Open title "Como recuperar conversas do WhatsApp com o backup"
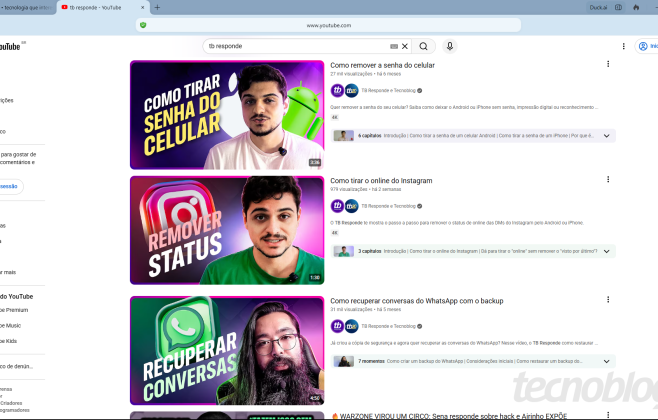 [x=417, y=300]
